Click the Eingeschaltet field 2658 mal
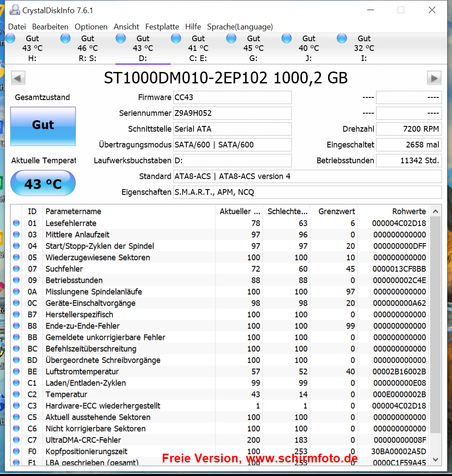This screenshot has height=476, width=452. pos(409,145)
